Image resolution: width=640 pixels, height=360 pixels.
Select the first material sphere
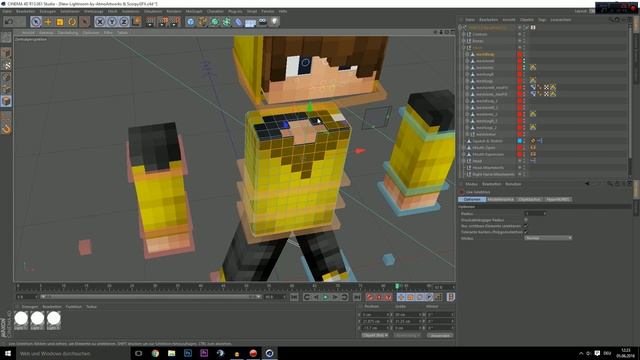21,319
